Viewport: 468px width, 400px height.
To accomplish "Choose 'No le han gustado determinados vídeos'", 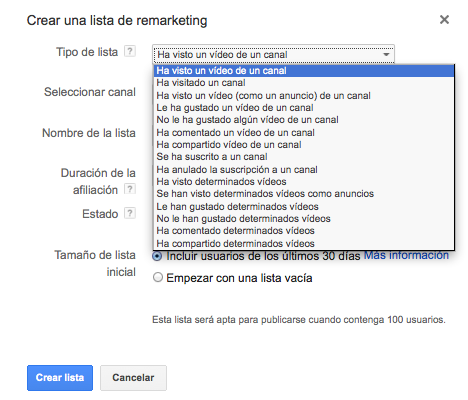I will pos(304,219).
